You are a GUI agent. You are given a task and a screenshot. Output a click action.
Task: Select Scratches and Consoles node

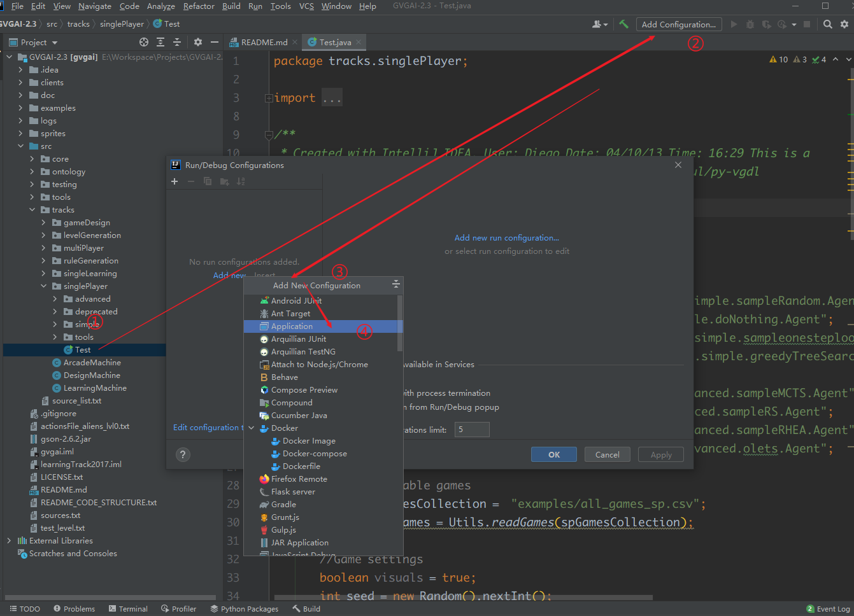(73, 554)
